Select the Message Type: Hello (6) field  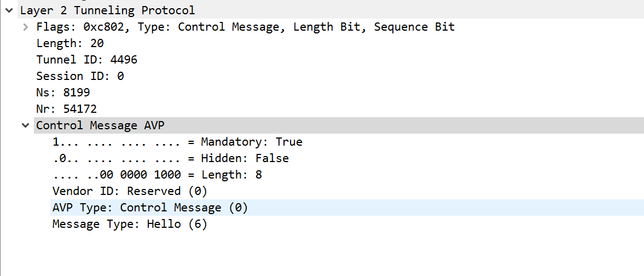point(130,224)
